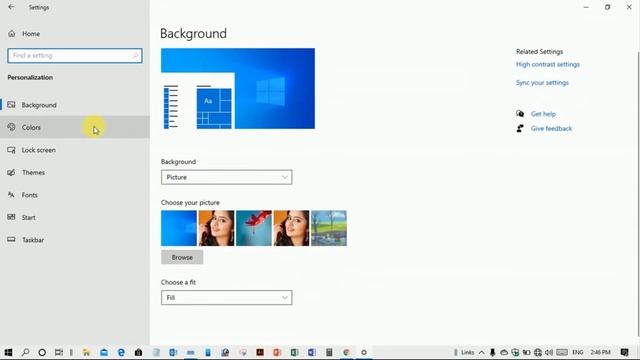This screenshot has height=360, width=640.
Task: Click the Give feedback person icon
Action: (x=520, y=129)
